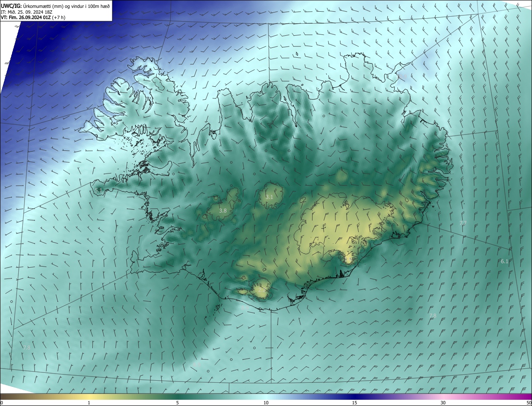Click the "15" tick on the color scale
The width and height of the screenshot is (532, 406).
tap(355, 403)
